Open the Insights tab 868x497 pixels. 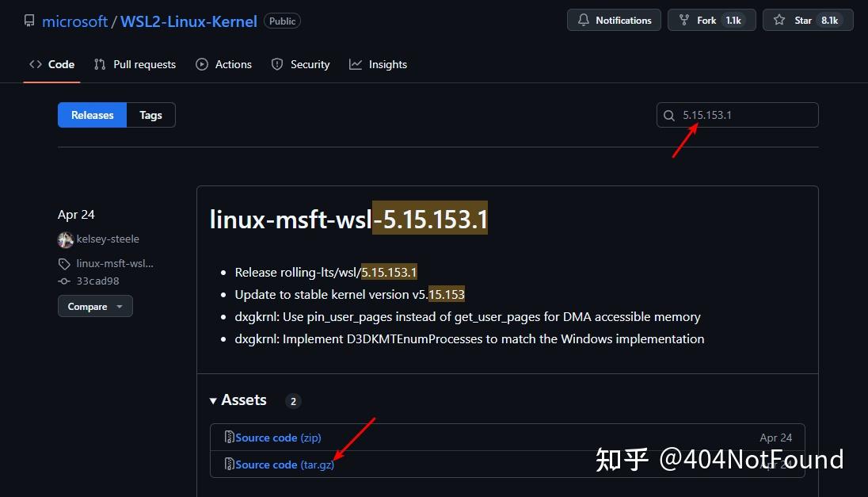tap(378, 64)
